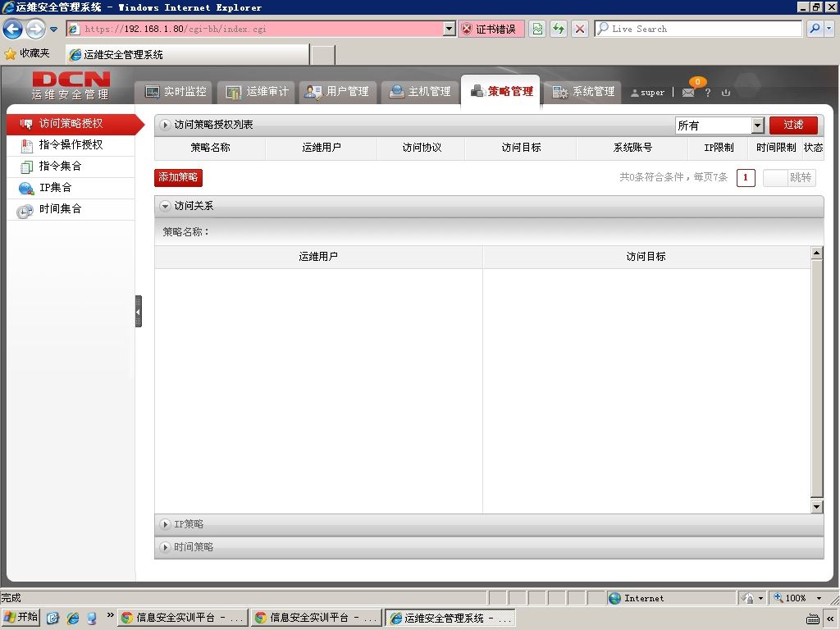Open the address bar history dropdown
Screen dimensions: 840x630
pos(450,29)
